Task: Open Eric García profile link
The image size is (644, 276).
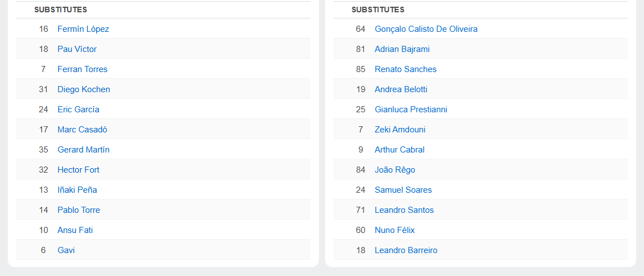Action: tap(78, 110)
